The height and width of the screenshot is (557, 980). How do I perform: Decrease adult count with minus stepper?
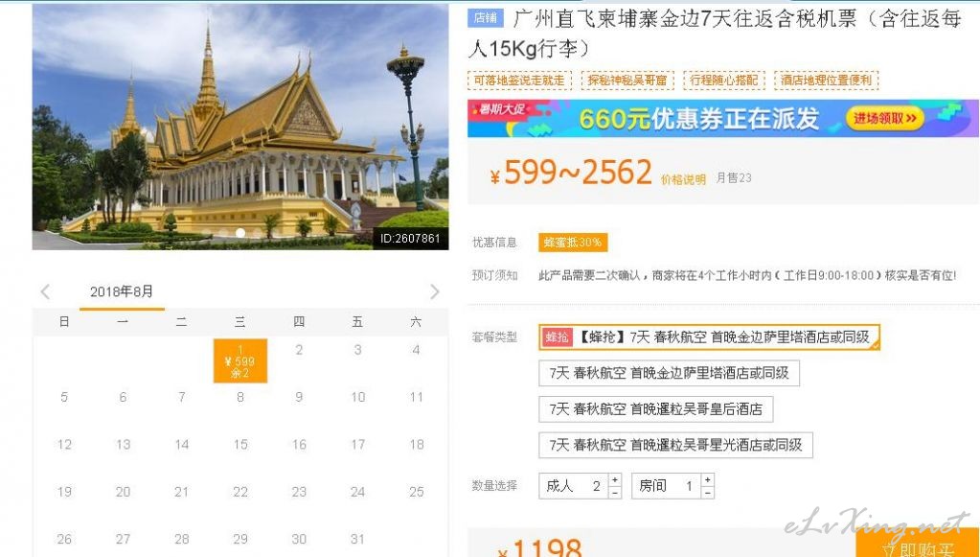coord(615,493)
